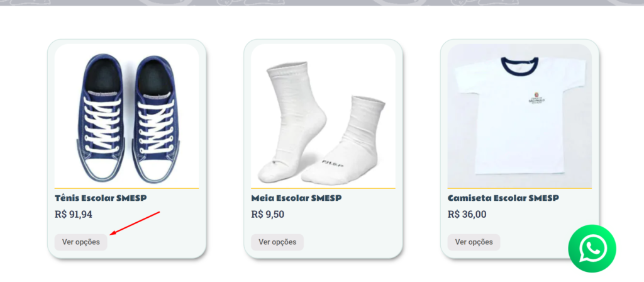This screenshot has height=282, width=644.
Task: Click the right sneaker in the photo
Action: tap(156, 118)
